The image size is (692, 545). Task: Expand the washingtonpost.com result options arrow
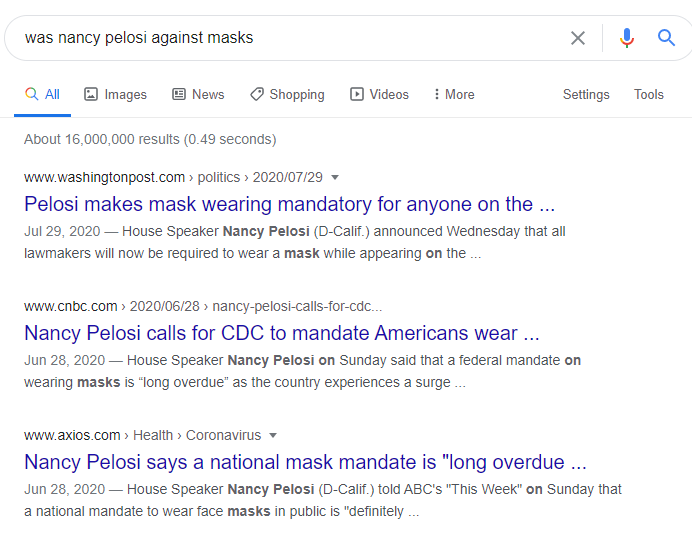335,177
